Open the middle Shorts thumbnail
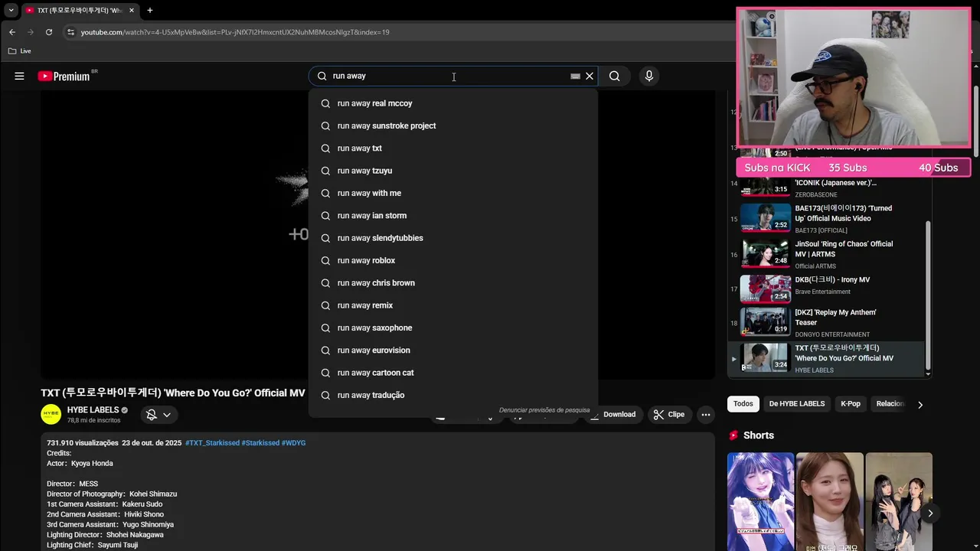 pyautogui.click(x=830, y=501)
